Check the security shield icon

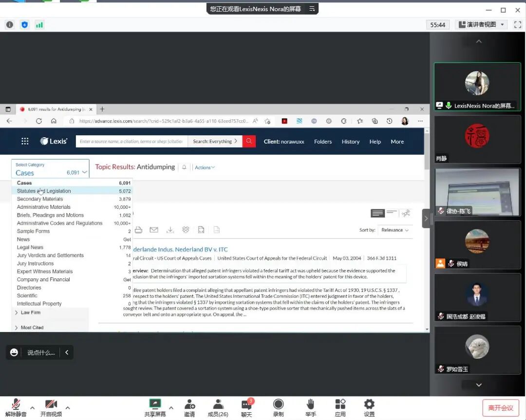24,24
